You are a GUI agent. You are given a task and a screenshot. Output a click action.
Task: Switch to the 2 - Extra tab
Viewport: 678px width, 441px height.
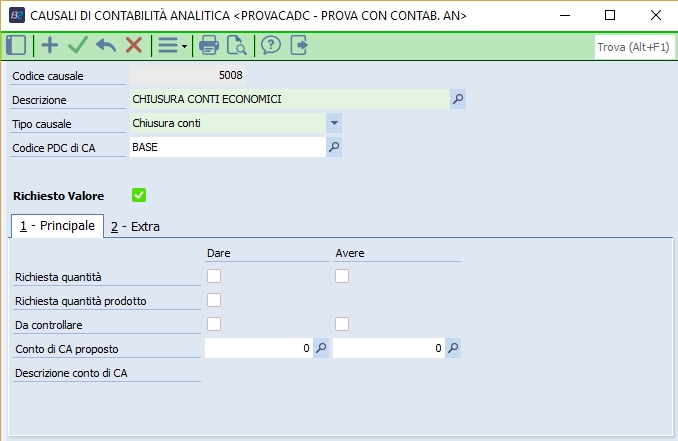135,227
